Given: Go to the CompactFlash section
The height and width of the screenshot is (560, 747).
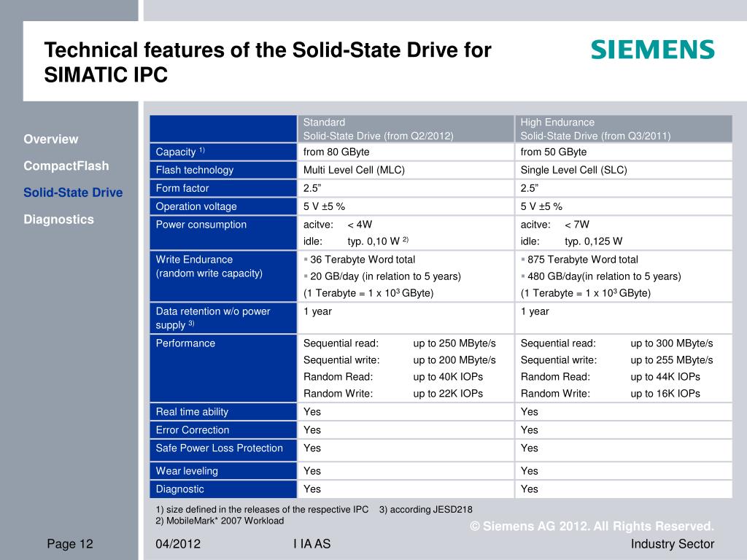Looking at the screenshot, I should pyautogui.click(x=66, y=166).
